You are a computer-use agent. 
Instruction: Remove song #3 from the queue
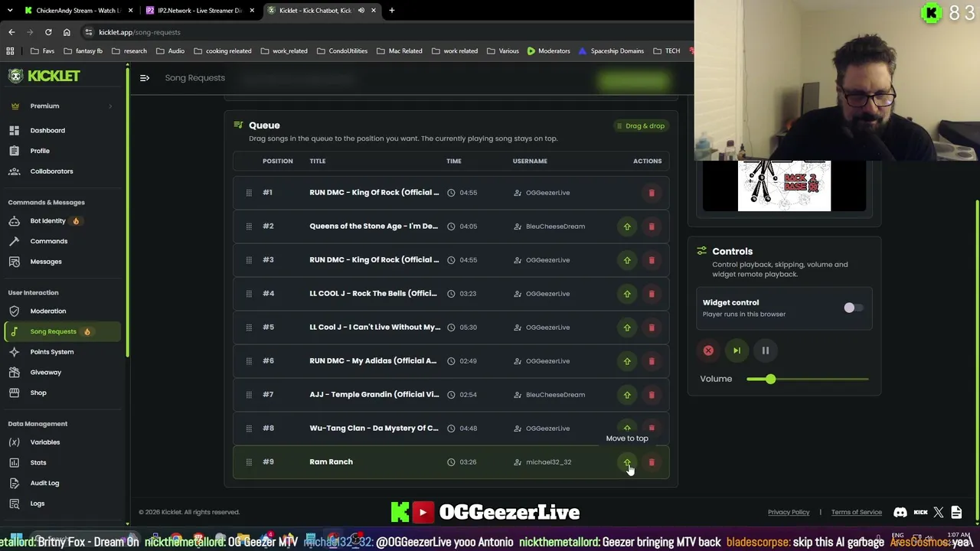652,260
